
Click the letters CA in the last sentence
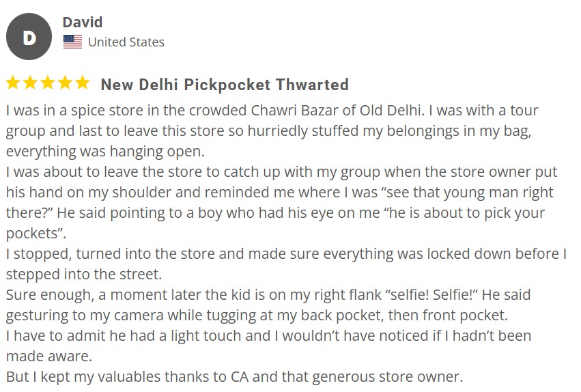[x=240, y=377]
